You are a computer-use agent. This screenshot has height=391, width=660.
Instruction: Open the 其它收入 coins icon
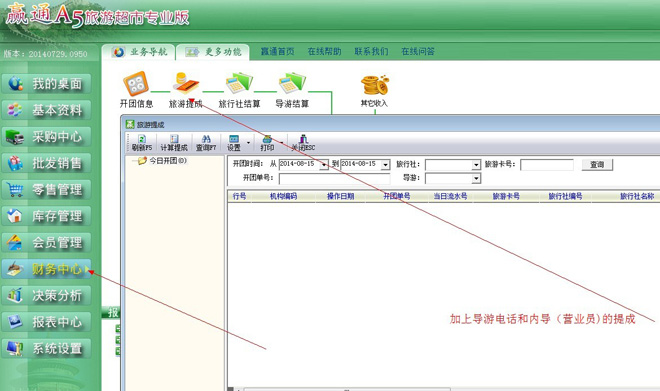pos(375,85)
